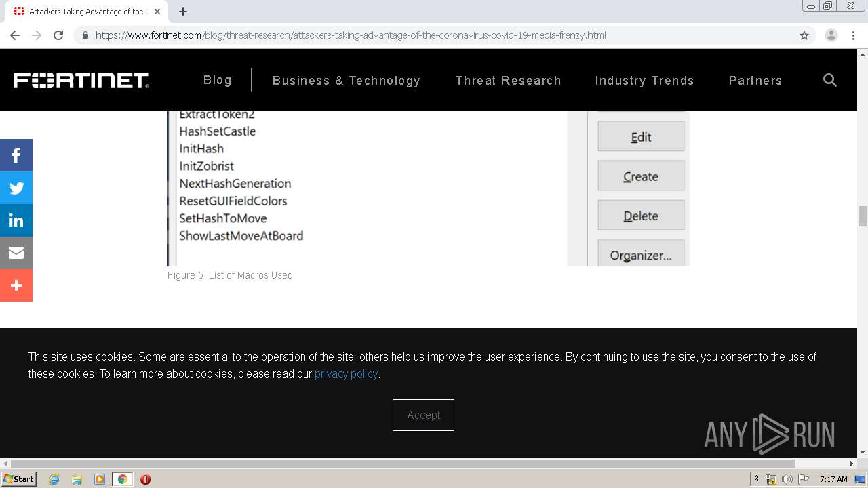Open the privacy policy link
Viewport: 868px width, 488px height.
click(x=346, y=373)
